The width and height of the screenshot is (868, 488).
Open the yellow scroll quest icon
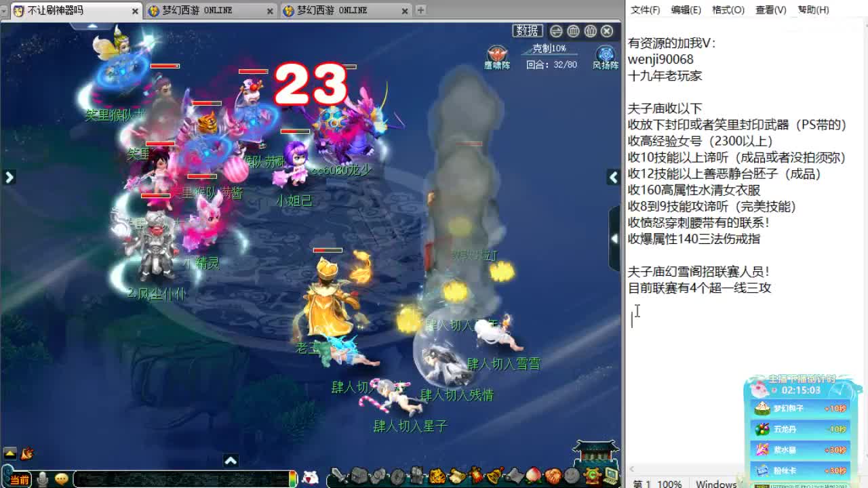pyautogui.click(x=458, y=476)
